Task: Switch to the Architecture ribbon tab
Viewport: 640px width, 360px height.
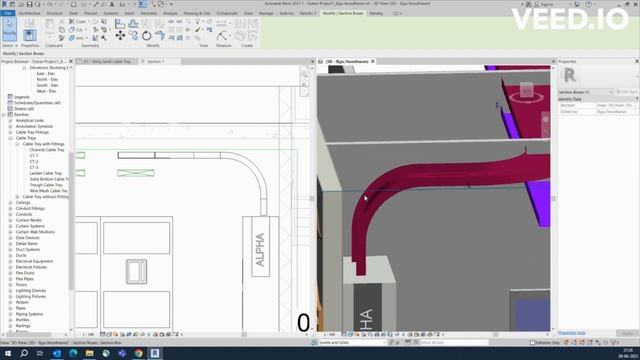Action: pos(29,13)
